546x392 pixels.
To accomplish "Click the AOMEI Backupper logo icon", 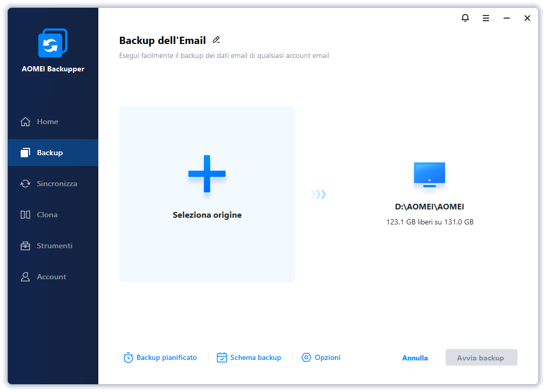I will (x=53, y=43).
